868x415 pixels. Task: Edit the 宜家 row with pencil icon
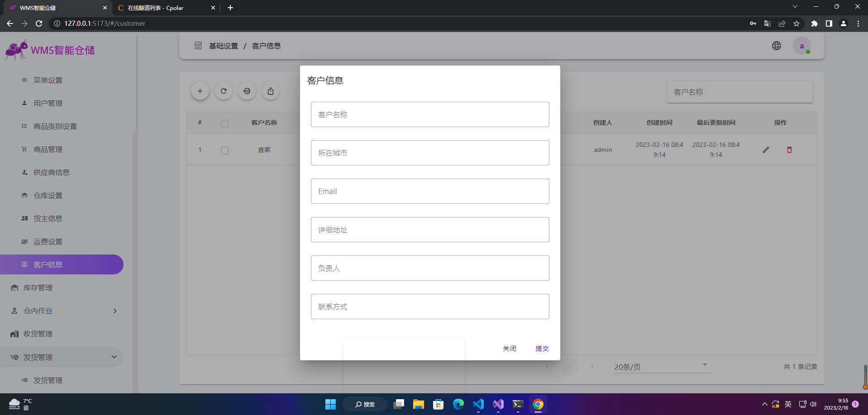[x=766, y=150]
